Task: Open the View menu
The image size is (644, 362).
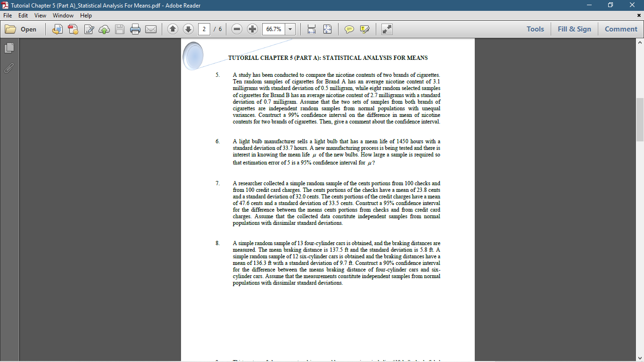Action: [x=40, y=16]
